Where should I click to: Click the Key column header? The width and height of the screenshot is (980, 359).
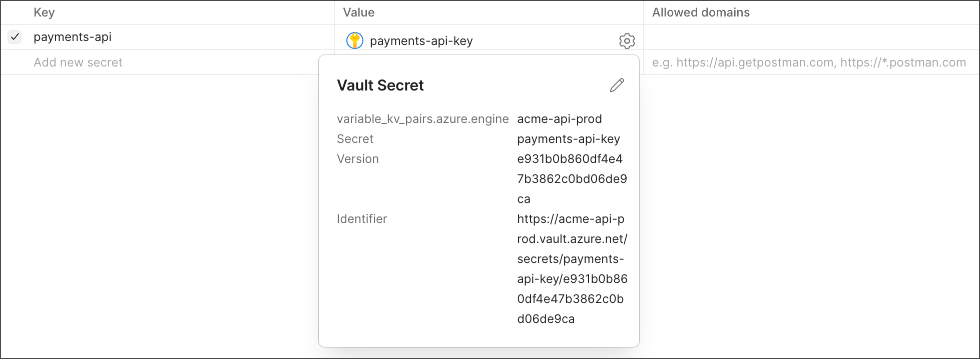[44, 12]
